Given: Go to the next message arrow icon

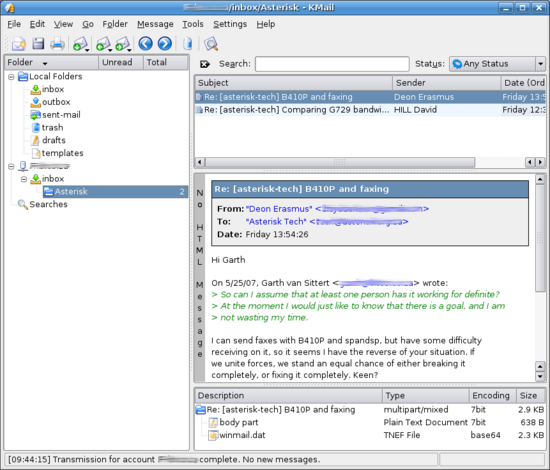Looking at the screenshot, I should point(165,44).
